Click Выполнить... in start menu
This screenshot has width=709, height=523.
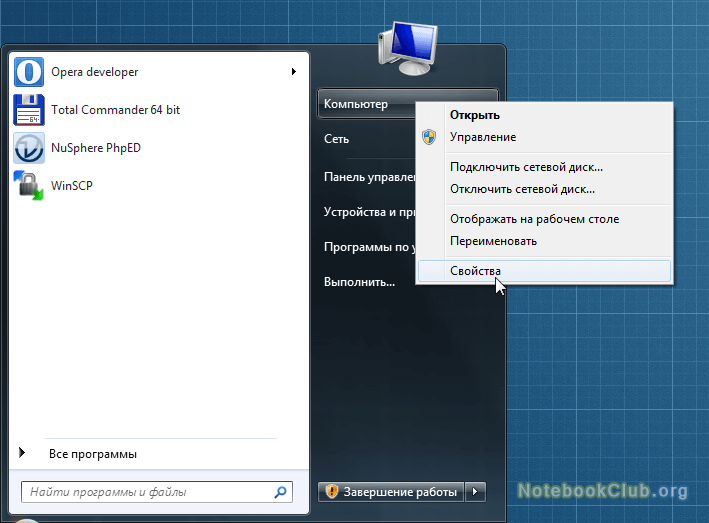[x=359, y=282]
